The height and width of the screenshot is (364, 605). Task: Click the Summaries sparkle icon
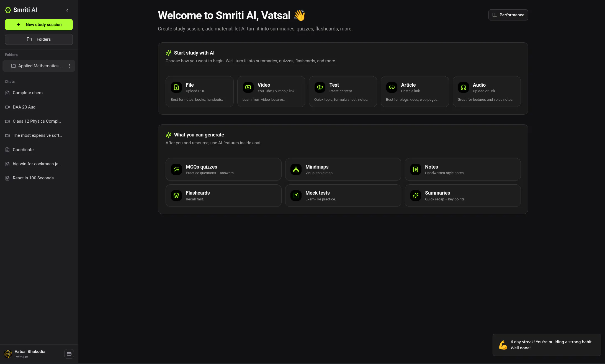click(416, 196)
